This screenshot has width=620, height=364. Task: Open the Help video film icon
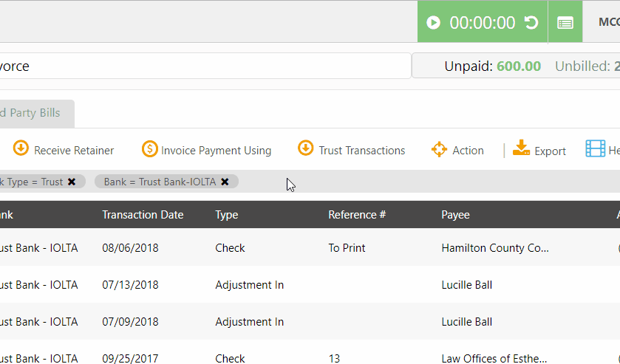[595, 149]
